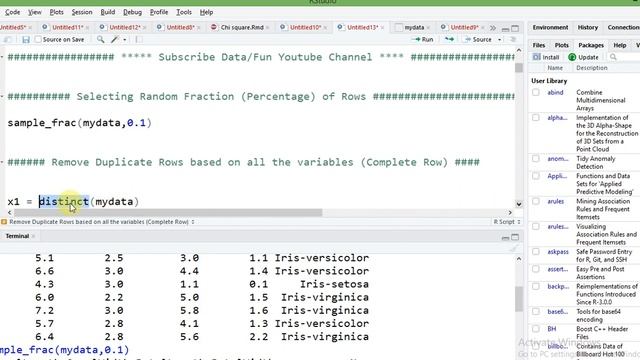
Task: Minimize the Terminal pane
Action: (x=505, y=238)
